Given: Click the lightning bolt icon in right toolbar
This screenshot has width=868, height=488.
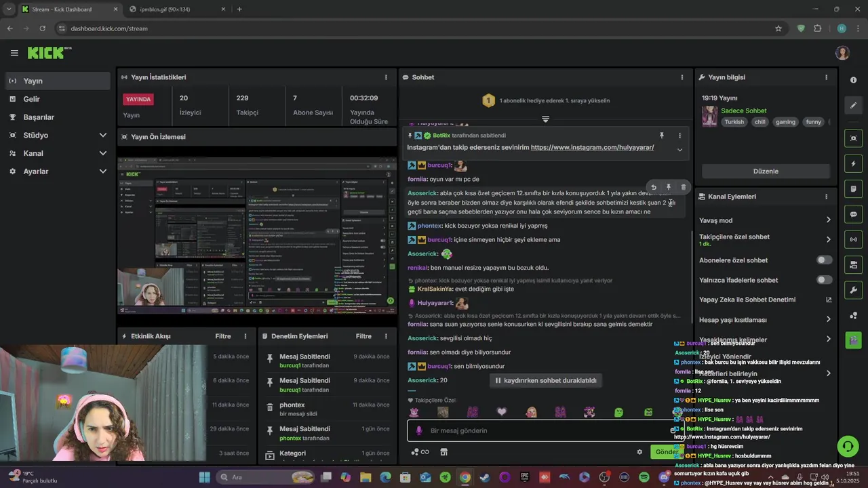Looking at the screenshot, I should pyautogui.click(x=853, y=164).
